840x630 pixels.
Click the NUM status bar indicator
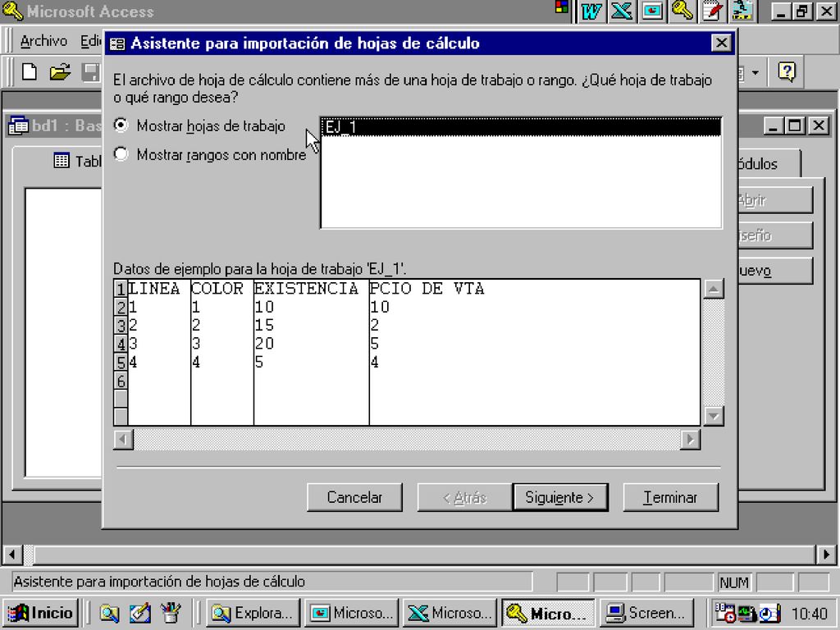(733, 582)
